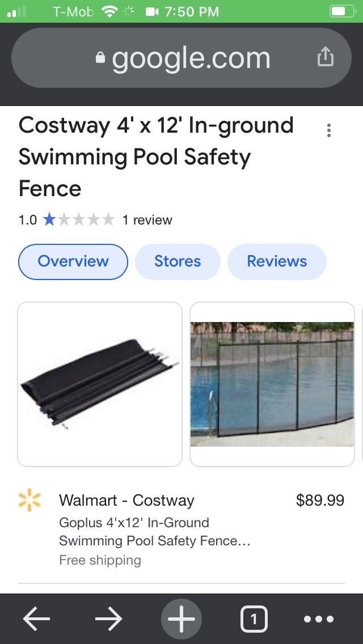Screen dimensions: 363x644
Task: View the rolled-up black fence thumbnail
Action: coord(100,384)
